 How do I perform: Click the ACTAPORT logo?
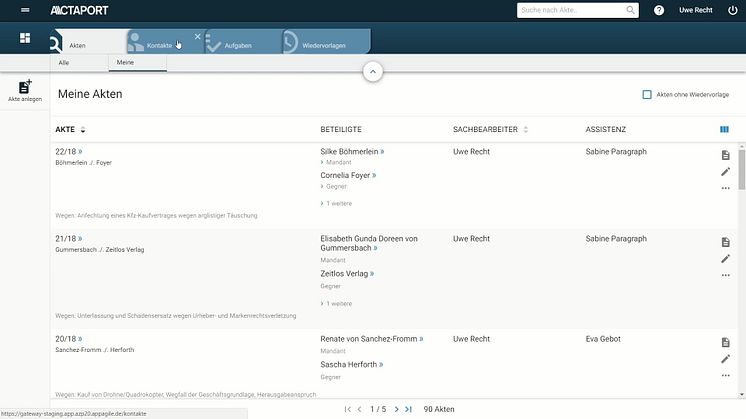tap(79, 10)
